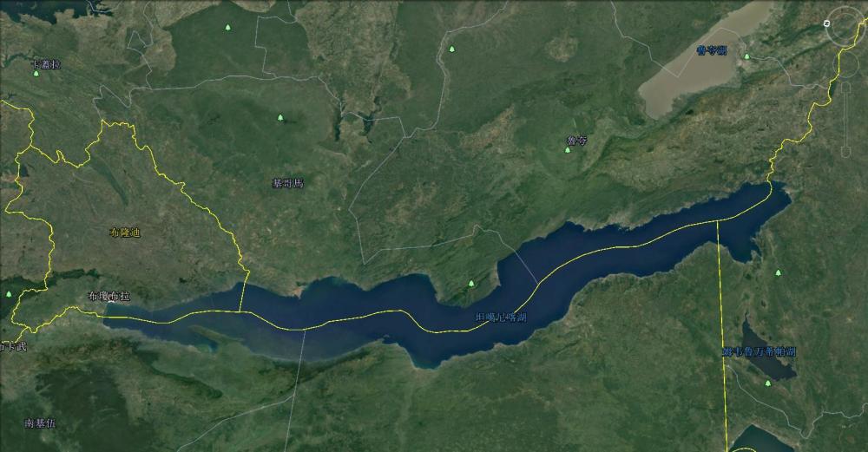This screenshot has width=868, height=452.
Task: Click tree icon below 姆韦鲁万蒂帕湖 lake
Action: (768, 383)
